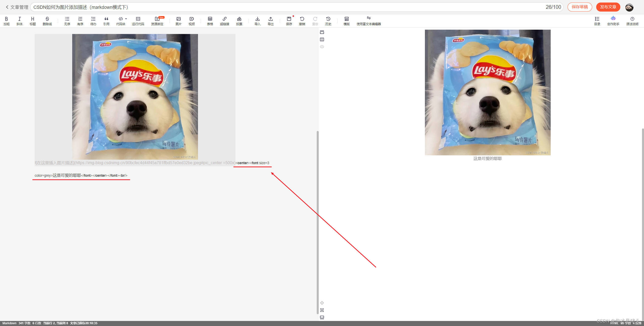Insert a blockquote (引用)
The width and height of the screenshot is (644, 326).
click(x=106, y=21)
